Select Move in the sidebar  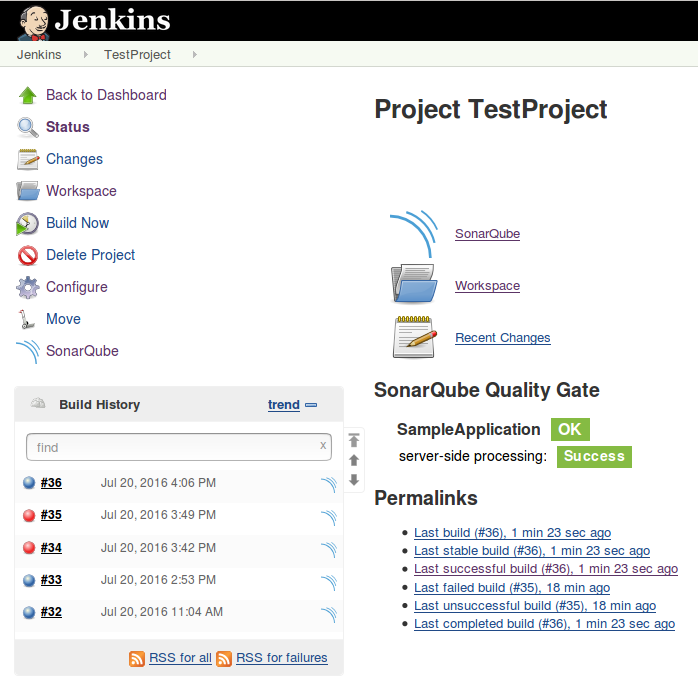[x=63, y=320]
